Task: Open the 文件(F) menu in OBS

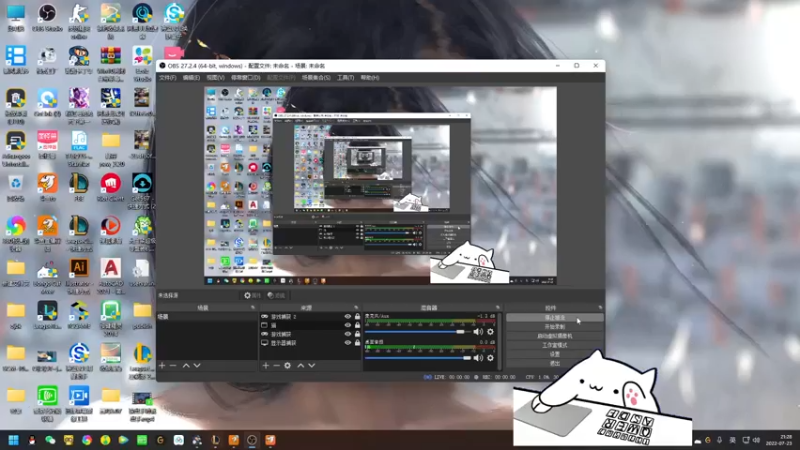Action: click(167, 78)
